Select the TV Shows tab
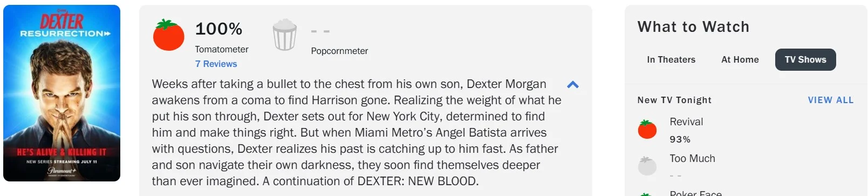868x196 pixels. [x=805, y=60]
